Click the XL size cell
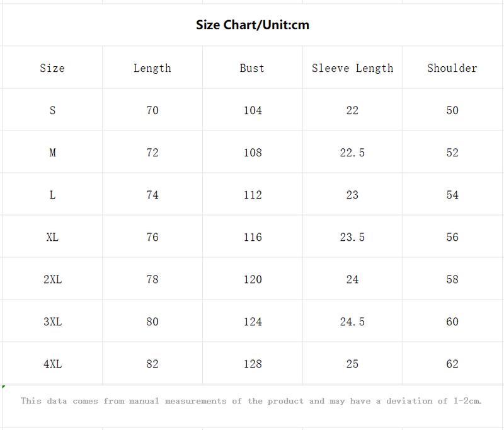 pyautogui.click(x=52, y=236)
